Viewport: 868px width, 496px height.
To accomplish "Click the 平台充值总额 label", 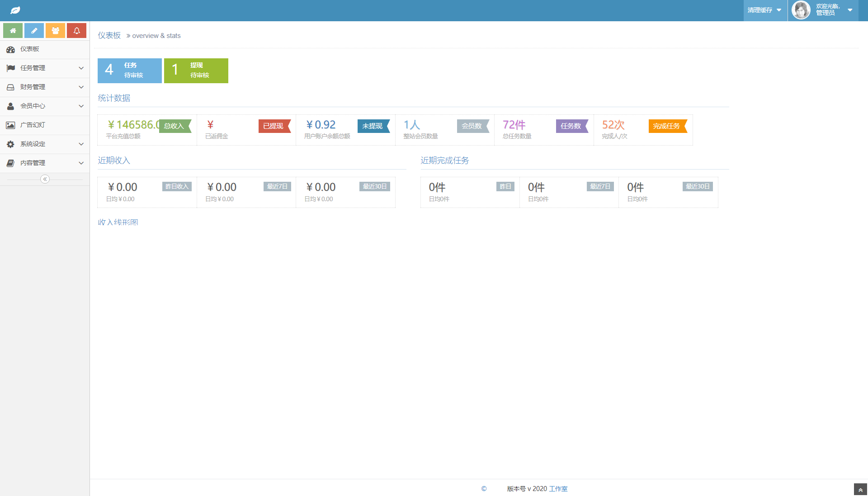I will tap(123, 136).
